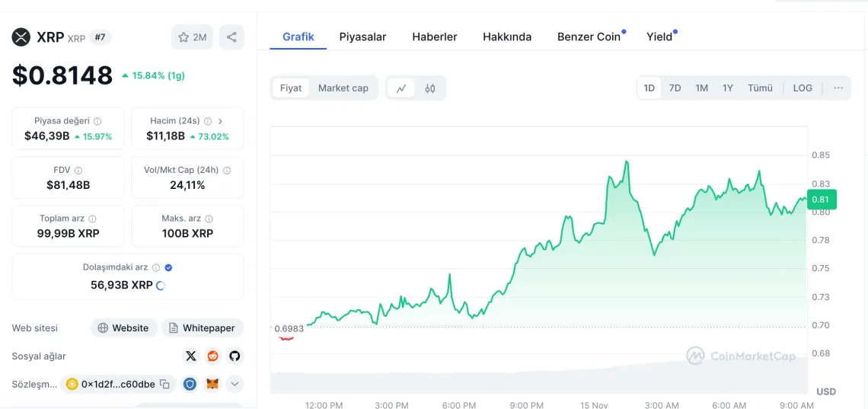The height and width of the screenshot is (409, 868).
Task: Click the 9:00 PM time axis label
Action: tap(526, 404)
